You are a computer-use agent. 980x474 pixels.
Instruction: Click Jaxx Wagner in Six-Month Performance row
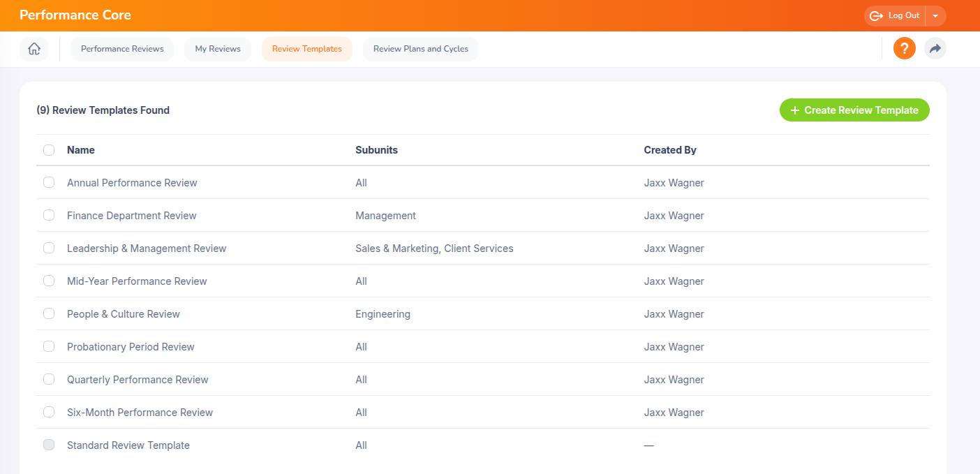coord(674,413)
